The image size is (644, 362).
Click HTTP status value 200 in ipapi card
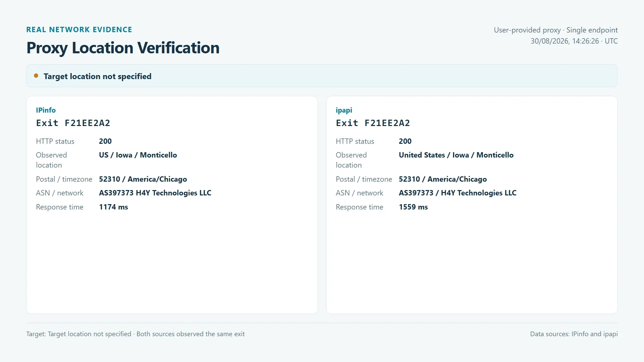coord(405,141)
